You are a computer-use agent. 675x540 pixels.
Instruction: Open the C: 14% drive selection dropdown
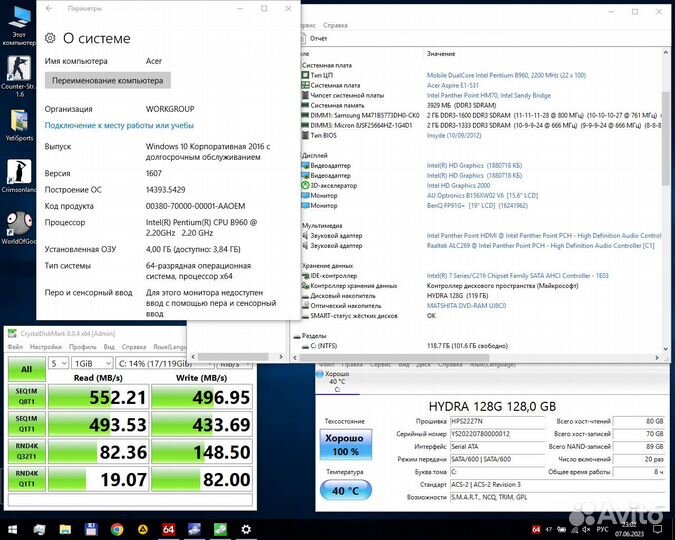coord(165,363)
